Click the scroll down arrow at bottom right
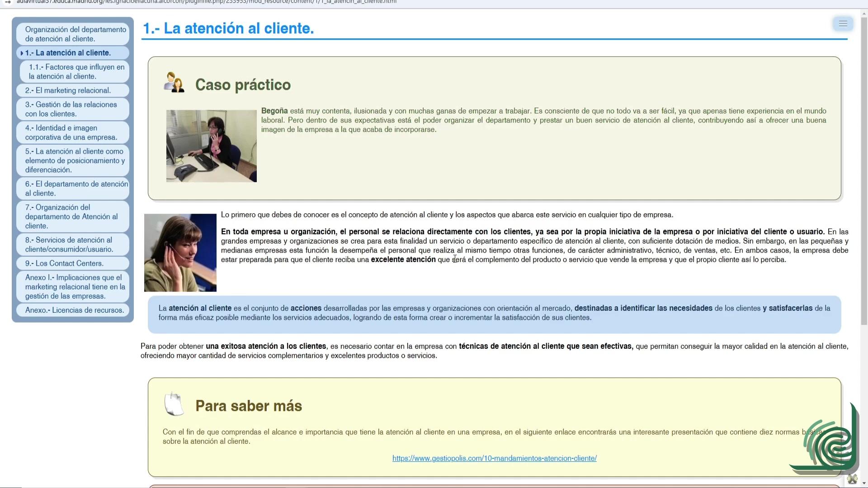868x488 pixels. tap(864, 484)
